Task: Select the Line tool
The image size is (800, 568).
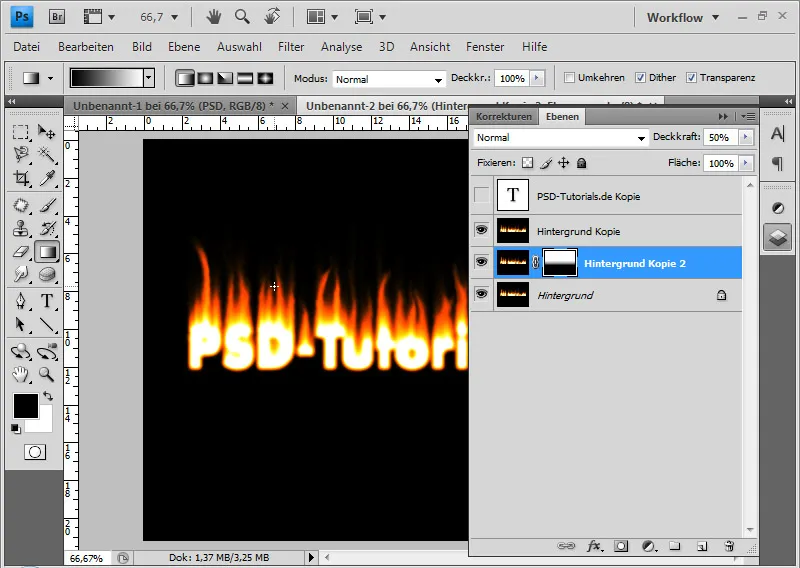Action: click(x=47, y=324)
